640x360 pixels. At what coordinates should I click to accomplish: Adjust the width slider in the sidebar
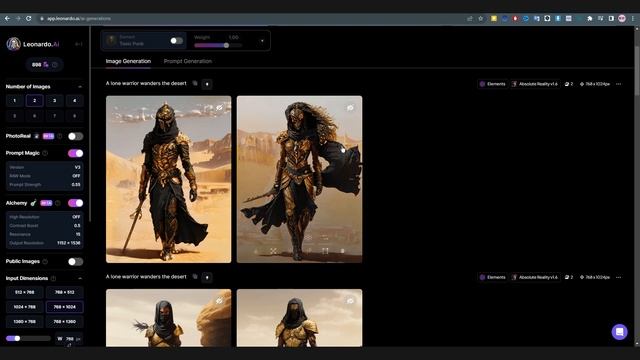28,338
